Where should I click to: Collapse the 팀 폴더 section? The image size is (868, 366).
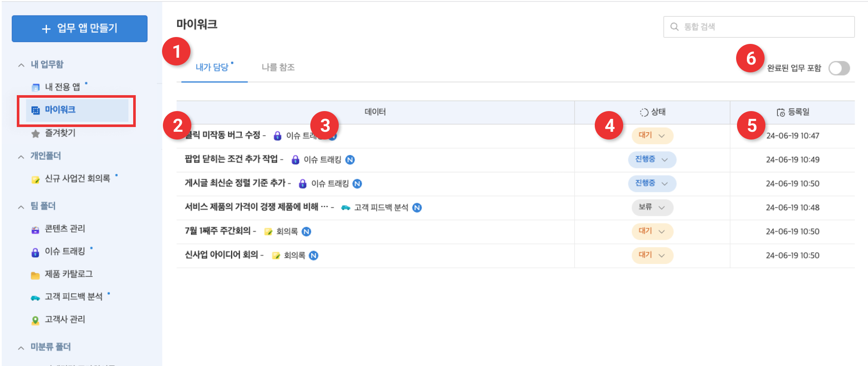tap(21, 207)
